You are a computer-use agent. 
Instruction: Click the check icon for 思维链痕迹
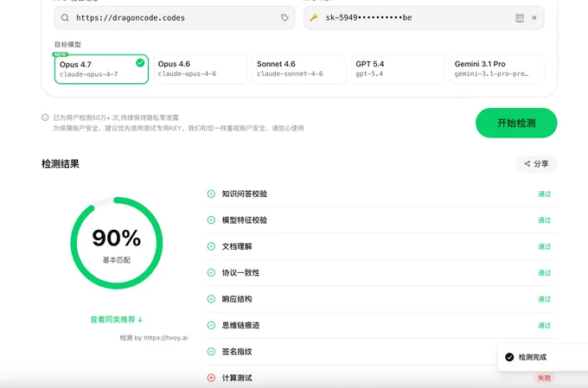211,325
